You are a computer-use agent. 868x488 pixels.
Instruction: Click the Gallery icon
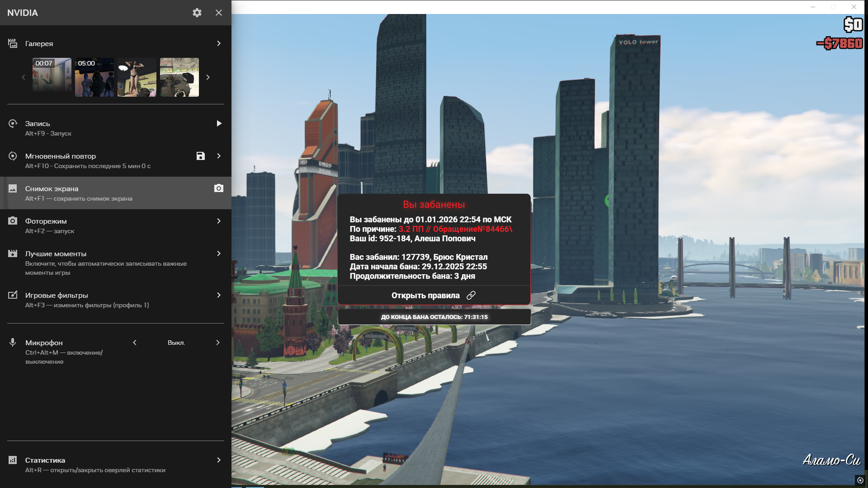click(13, 43)
